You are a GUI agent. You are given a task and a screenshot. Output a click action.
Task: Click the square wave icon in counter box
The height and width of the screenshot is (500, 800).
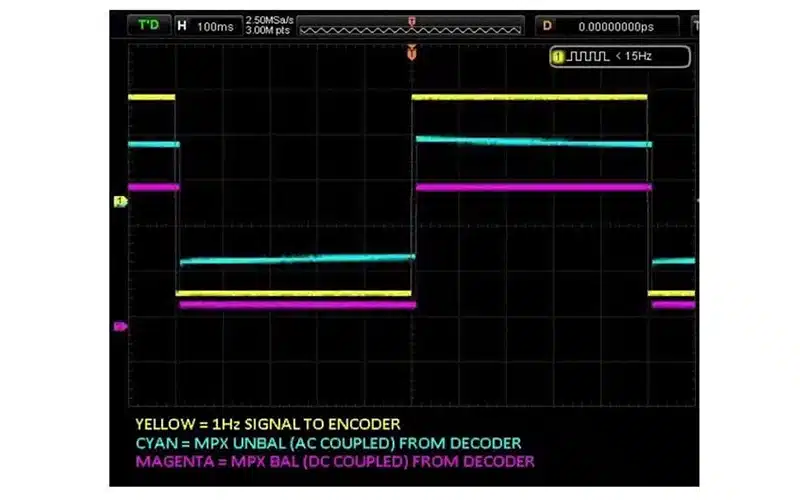pyautogui.click(x=588, y=56)
